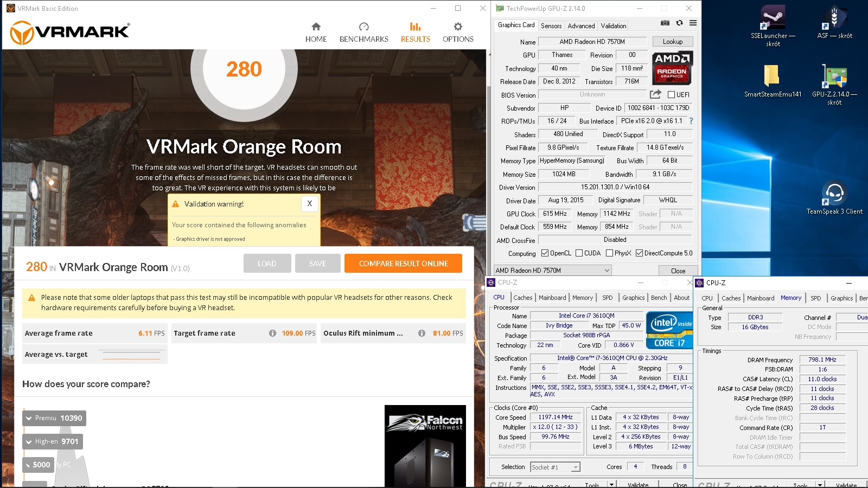
Task: Expand the Premium score comparison entry
Action: coord(54,418)
